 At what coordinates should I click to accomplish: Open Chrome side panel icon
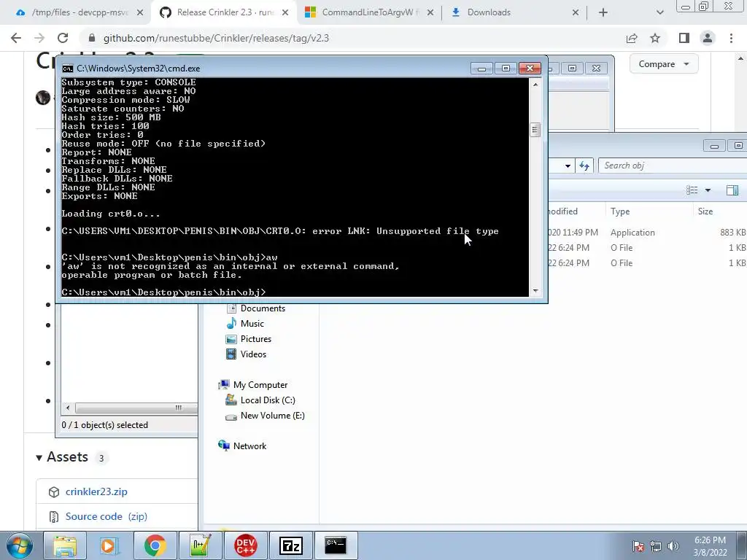point(684,38)
